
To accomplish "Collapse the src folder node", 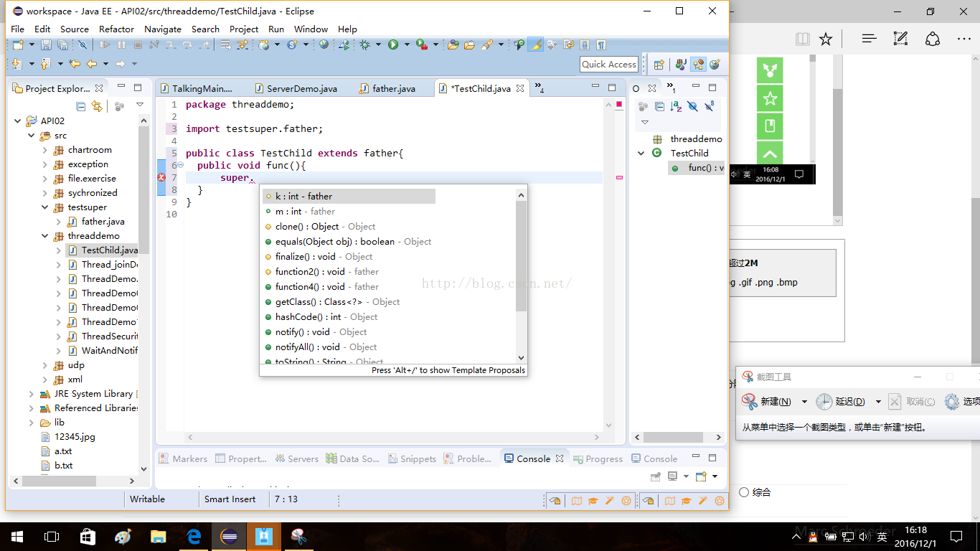I will [x=31, y=136].
